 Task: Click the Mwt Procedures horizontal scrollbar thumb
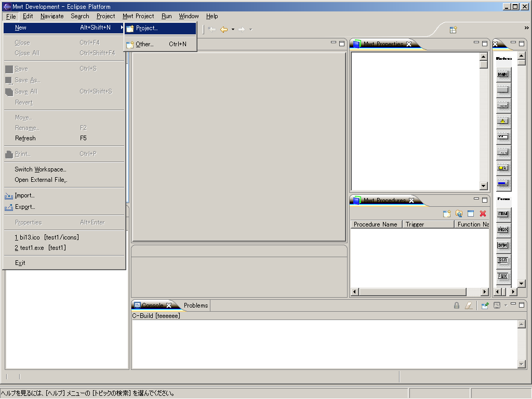[413, 292]
